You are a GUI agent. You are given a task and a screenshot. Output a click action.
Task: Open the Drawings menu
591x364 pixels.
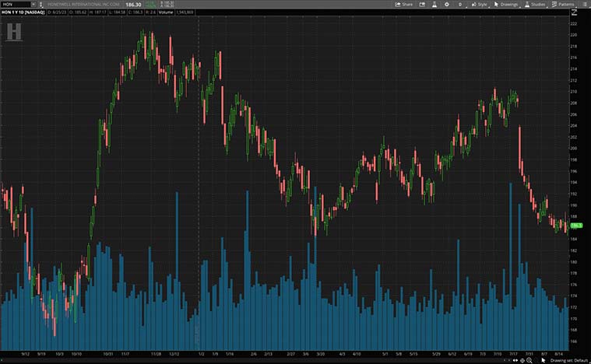(x=506, y=5)
